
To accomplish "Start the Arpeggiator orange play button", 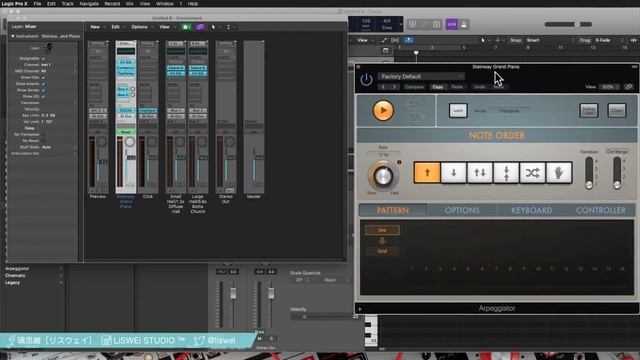I will [383, 110].
